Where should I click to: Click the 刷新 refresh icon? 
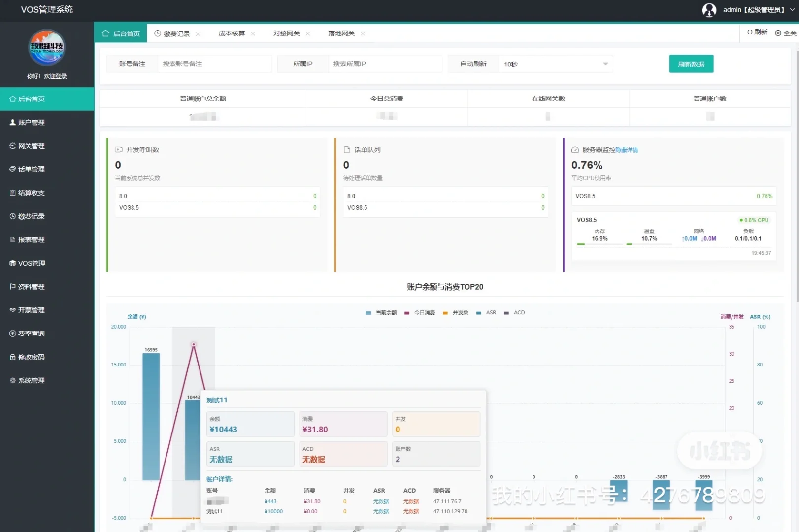coord(750,32)
